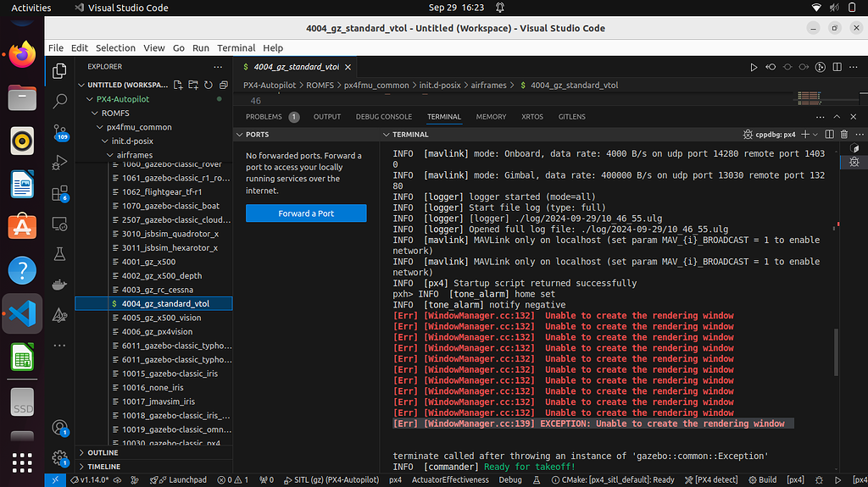Collapse all folders in Explorer
Viewport: 868px width, 487px height.
click(x=223, y=85)
